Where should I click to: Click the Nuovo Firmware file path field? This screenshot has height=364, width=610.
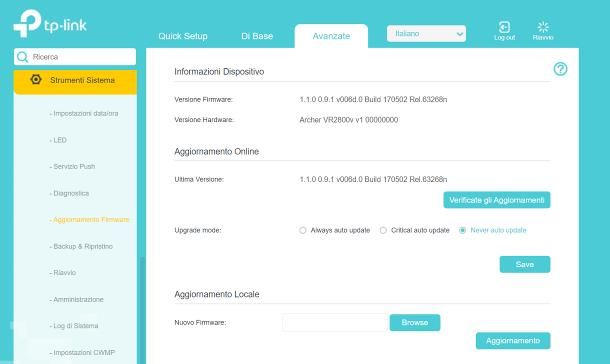(x=335, y=323)
